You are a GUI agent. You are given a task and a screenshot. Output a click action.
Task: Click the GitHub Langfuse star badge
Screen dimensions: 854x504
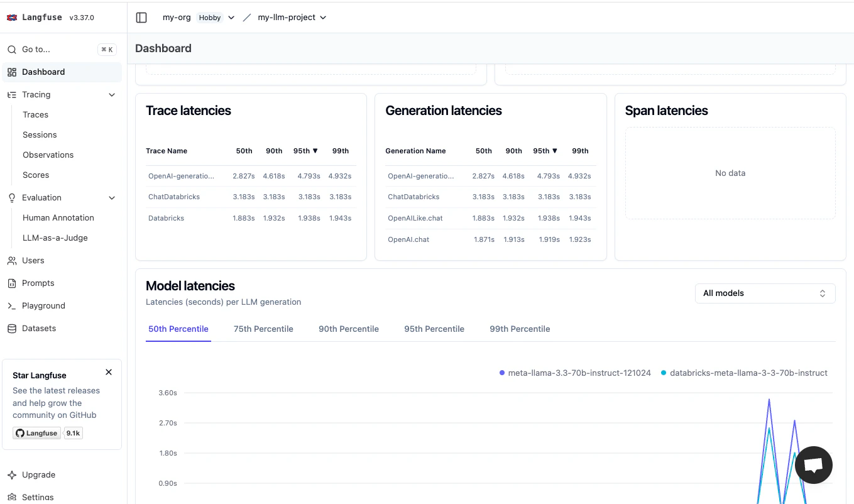[37, 433]
